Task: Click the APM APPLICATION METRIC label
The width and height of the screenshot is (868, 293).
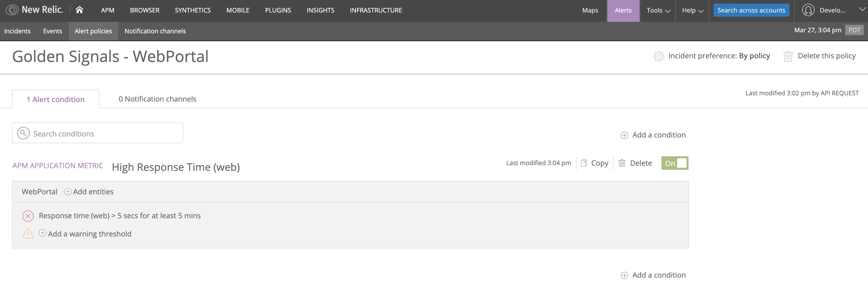Action: click(x=58, y=166)
